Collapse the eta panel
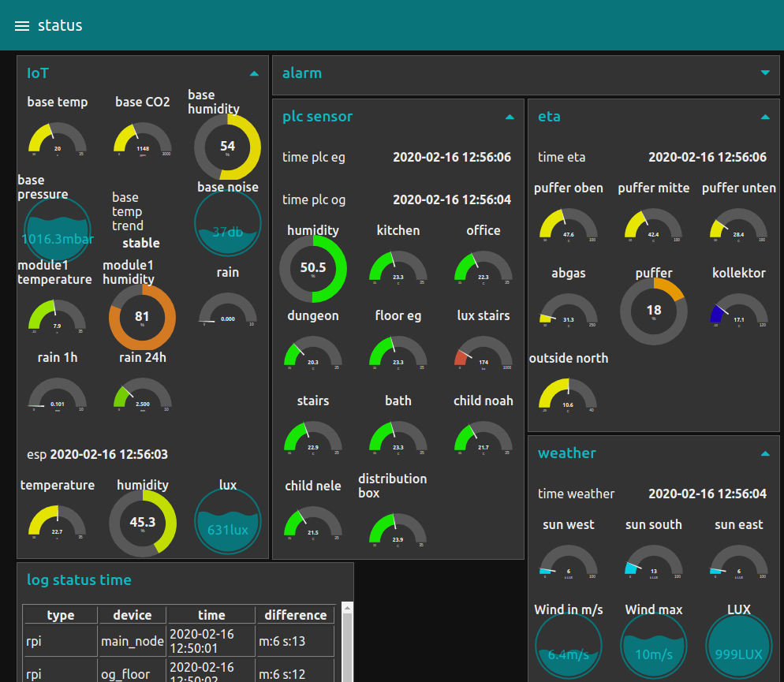The height and width of the screenshot is (682, 784). 765,117
